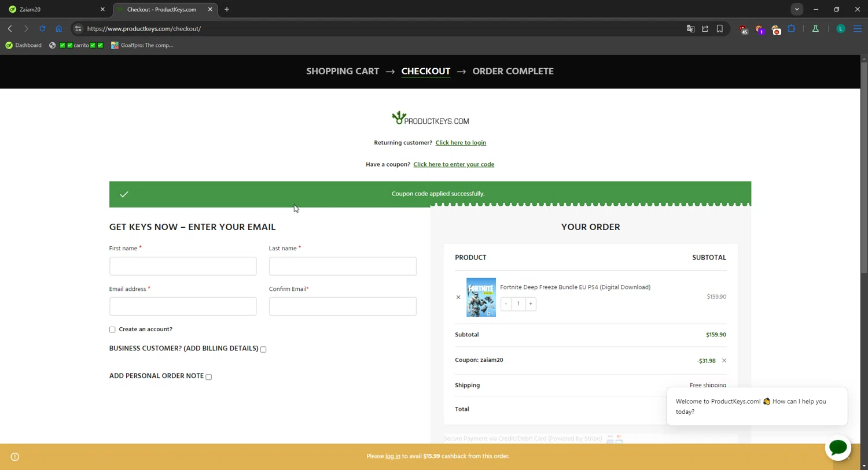868x470 pixels.
Task: Click the Coupon code applied successfully message
Action: tap(438, 194)
